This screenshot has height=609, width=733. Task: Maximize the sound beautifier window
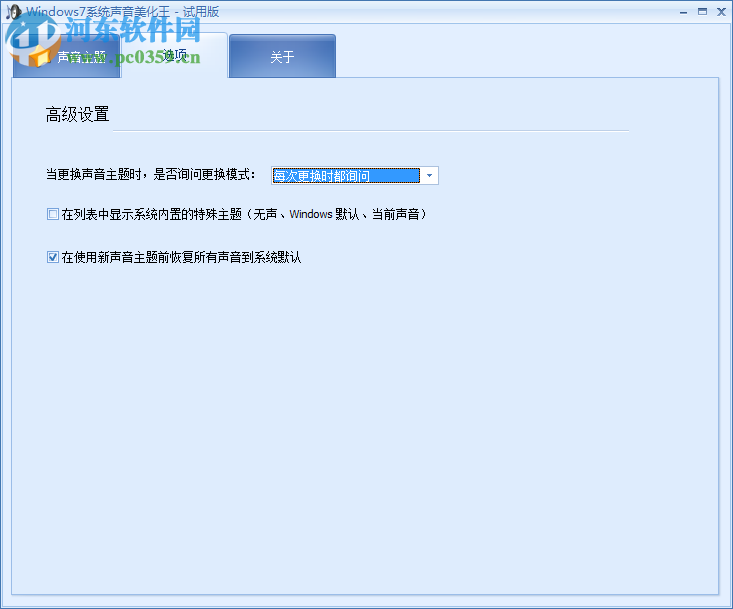702,12
